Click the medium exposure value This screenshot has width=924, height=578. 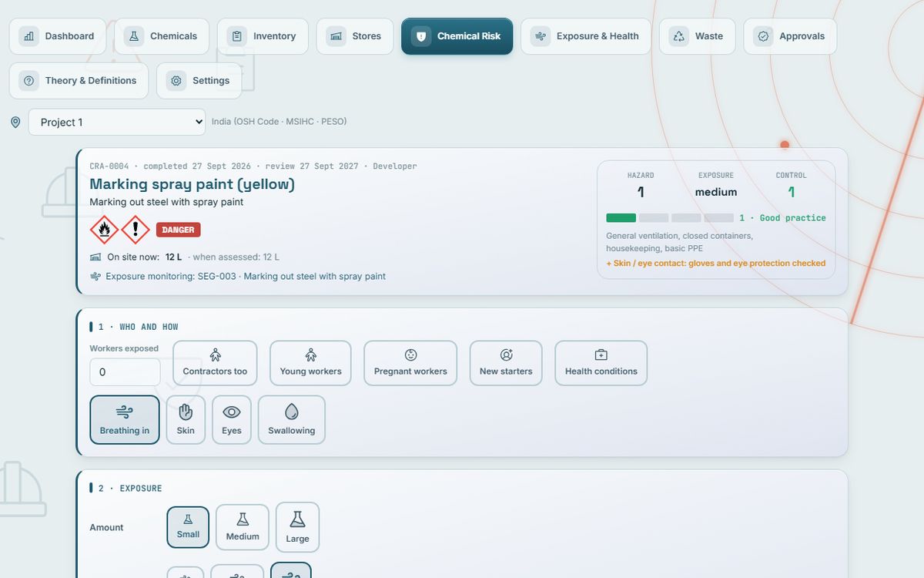tap(716, 192)
